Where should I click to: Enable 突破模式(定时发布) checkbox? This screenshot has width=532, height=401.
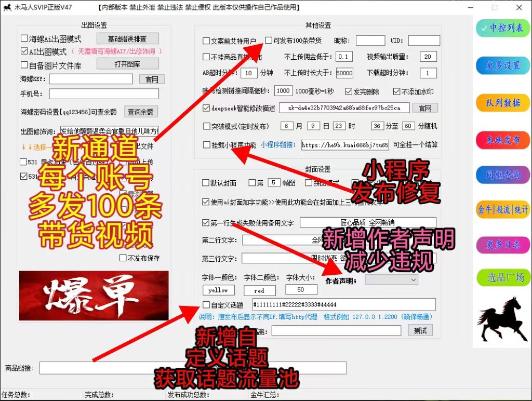click(206, 126)
